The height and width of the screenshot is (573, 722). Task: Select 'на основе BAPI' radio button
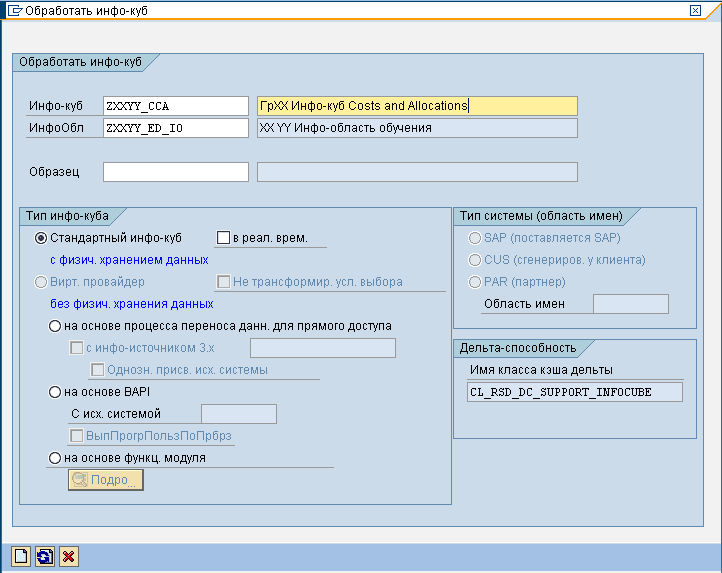55,392
